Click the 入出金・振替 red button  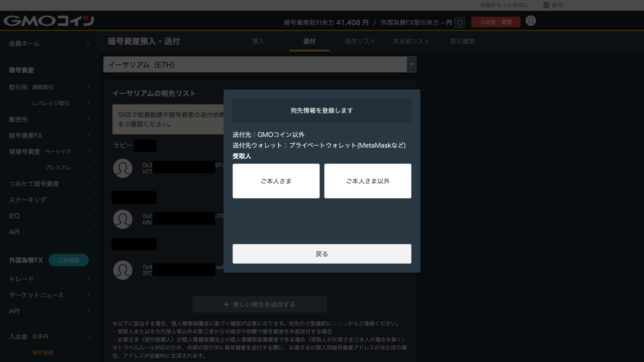pyautogui.click(x=495, y=22)
